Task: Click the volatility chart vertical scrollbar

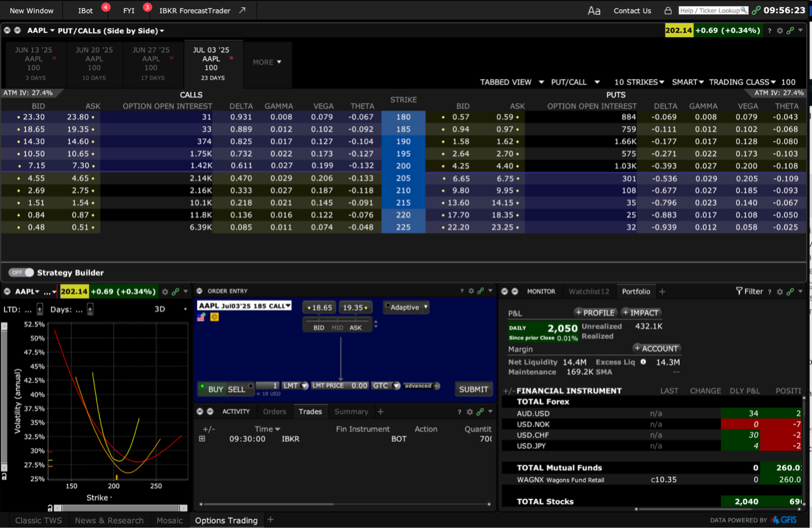Action: (5, 398)
